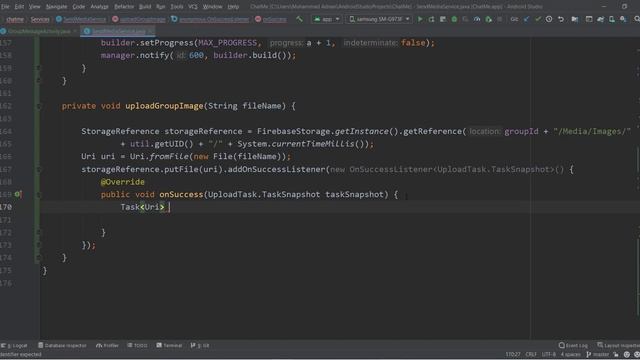The width and height of the screenshot is (640, 360).
Task: Click the Stop square icon
Action: (500, 19)
